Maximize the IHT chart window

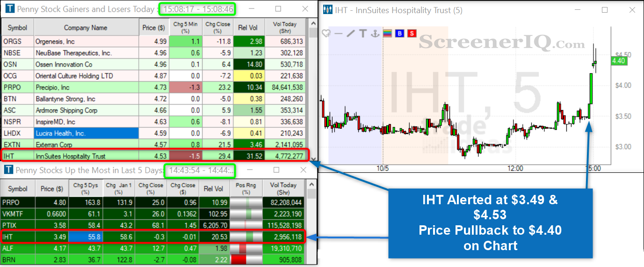[x=605, y=10]
